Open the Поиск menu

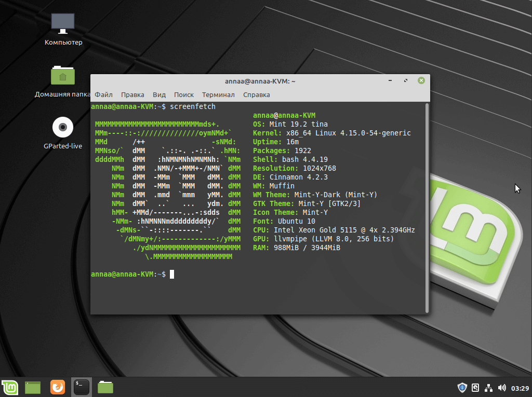tap(184, 94)
